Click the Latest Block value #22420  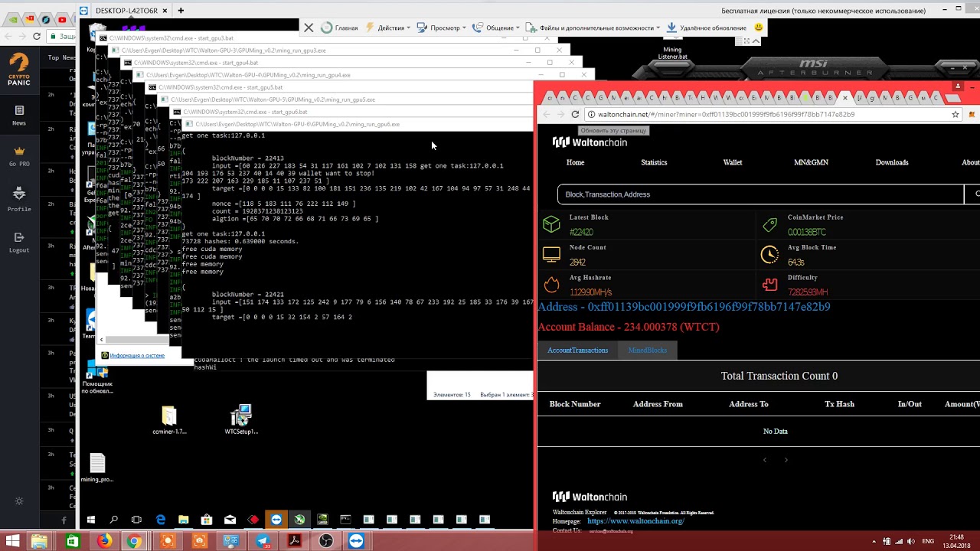point(582,232)
